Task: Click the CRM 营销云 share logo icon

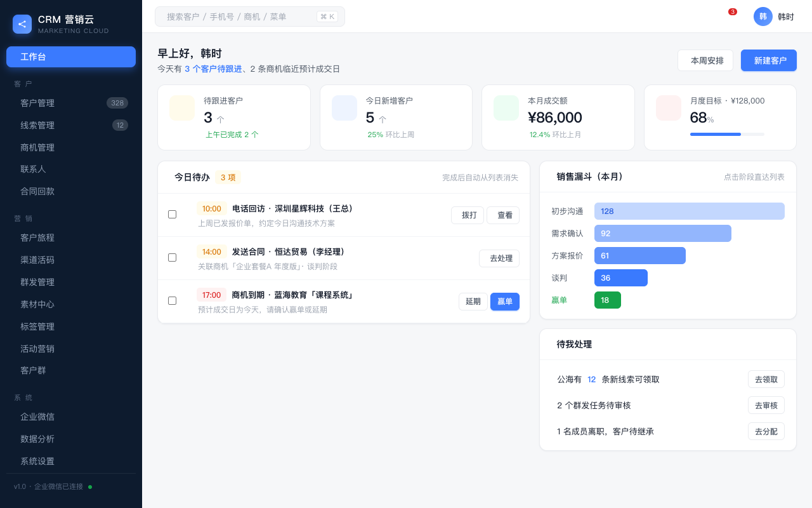Action: tap(22, 24)
